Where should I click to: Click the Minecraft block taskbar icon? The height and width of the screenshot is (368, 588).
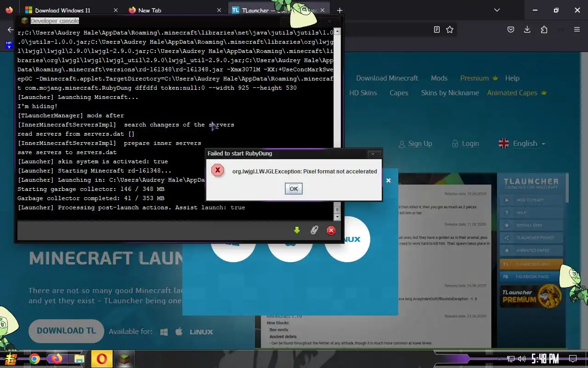point(124,359)
